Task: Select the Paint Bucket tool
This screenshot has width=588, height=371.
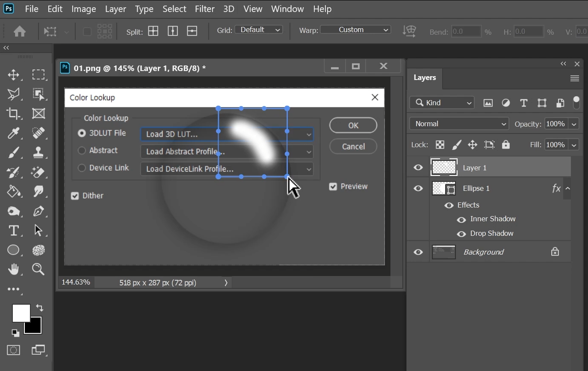Action: [13, 191]
